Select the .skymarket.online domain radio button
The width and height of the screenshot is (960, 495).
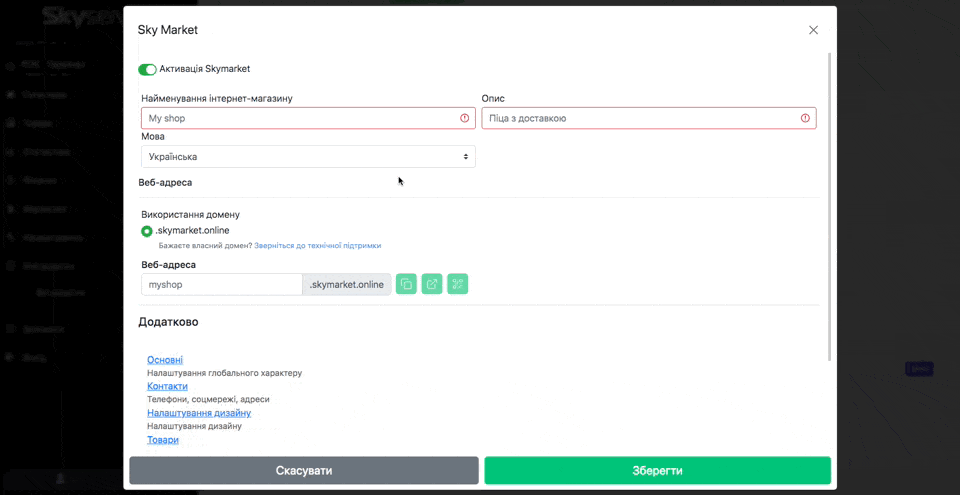click(147, 231)
